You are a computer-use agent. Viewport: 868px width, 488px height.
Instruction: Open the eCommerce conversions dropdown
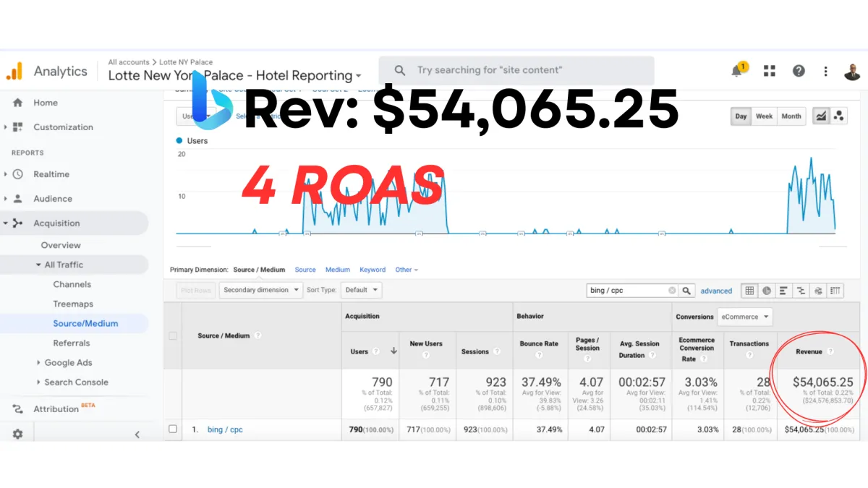point(744,317)
